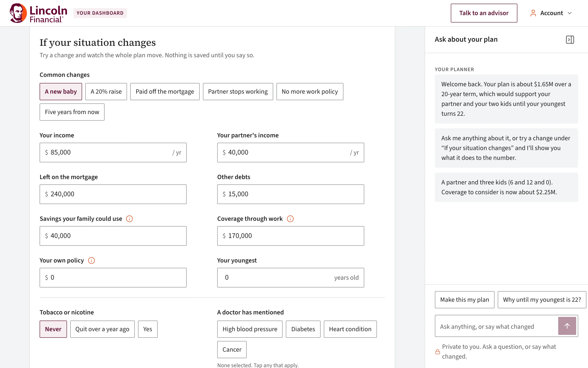588x368 pixels.
Task: Open info on Savings your family could use
Action: (129, 219)
